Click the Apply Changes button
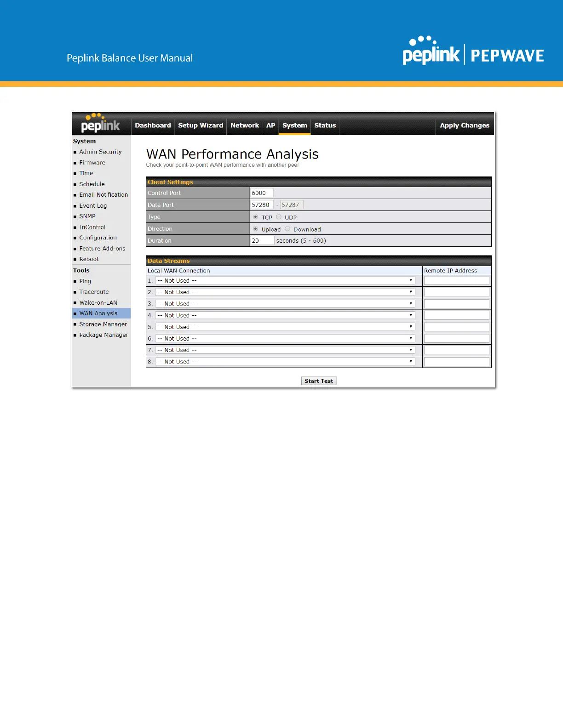The height and width of the screenshot is (728, 563). coord(465,125)
